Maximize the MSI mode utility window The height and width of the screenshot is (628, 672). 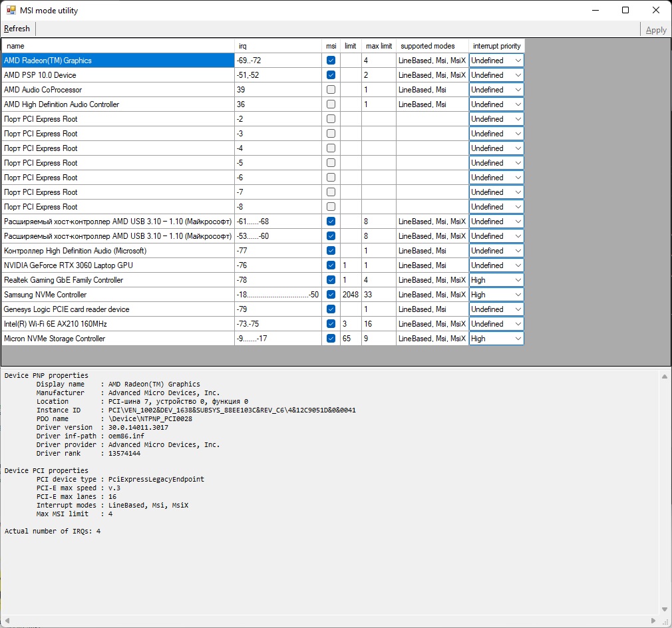point(625,10)
